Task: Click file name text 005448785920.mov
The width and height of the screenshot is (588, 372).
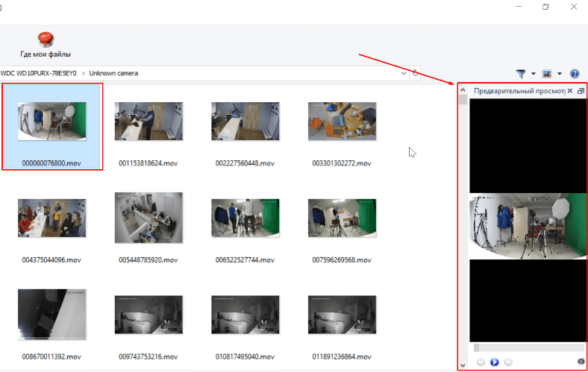Action: (x=148, y=260)
